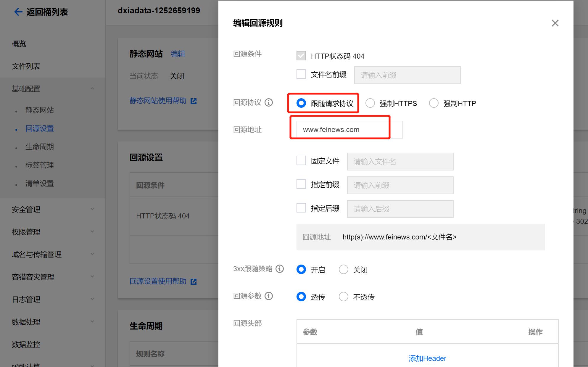The width and height of the screenshot is (588, 367).
Task: Open 回源设置 in the sidebar
Action: [x=40, y=128]
